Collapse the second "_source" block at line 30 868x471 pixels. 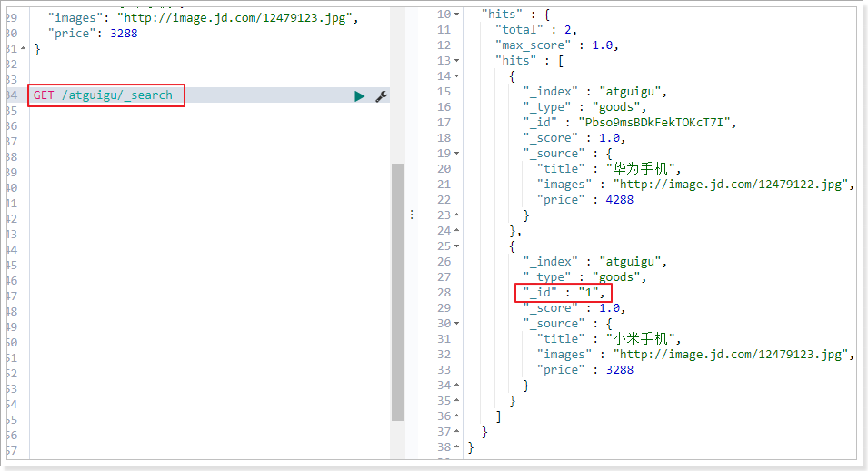coord(456,324)
